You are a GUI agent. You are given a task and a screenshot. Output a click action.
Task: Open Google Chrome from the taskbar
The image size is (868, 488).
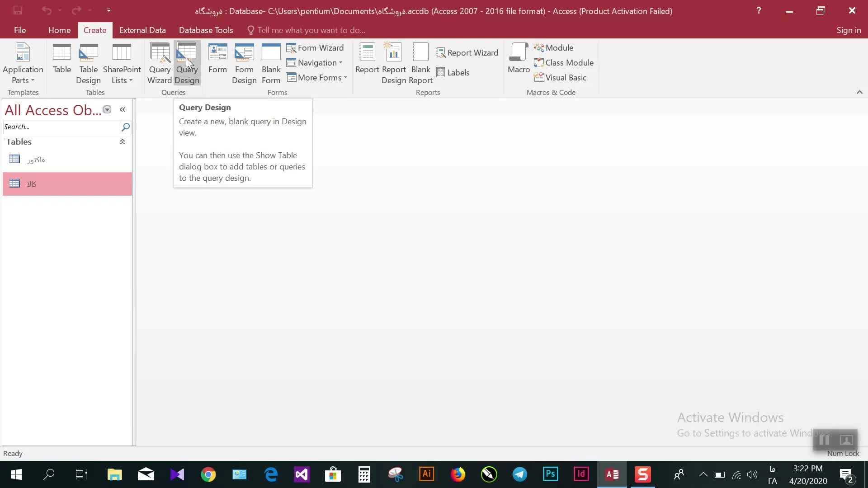click(x=208, y=474)
